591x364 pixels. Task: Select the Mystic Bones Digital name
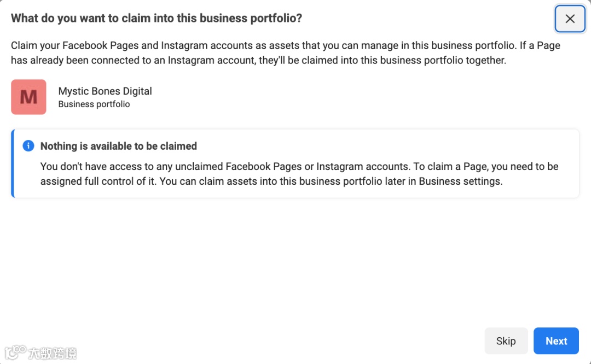click(105, 91)
